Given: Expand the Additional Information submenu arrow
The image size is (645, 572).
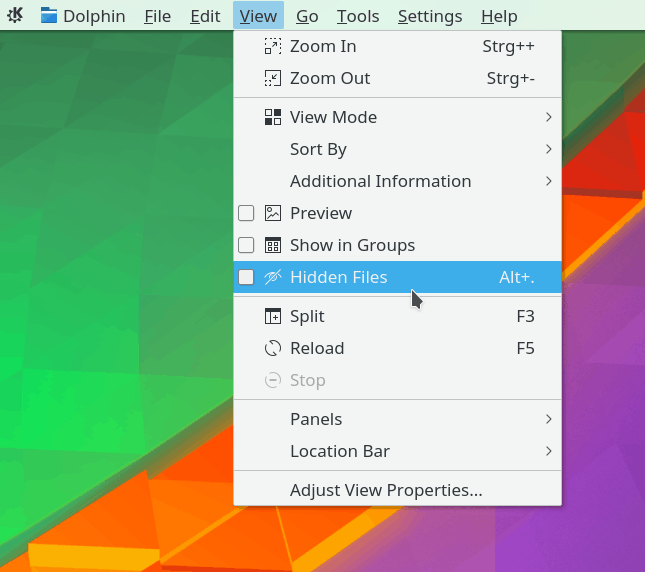Looking at the screenshot, I should coord(549,181).
